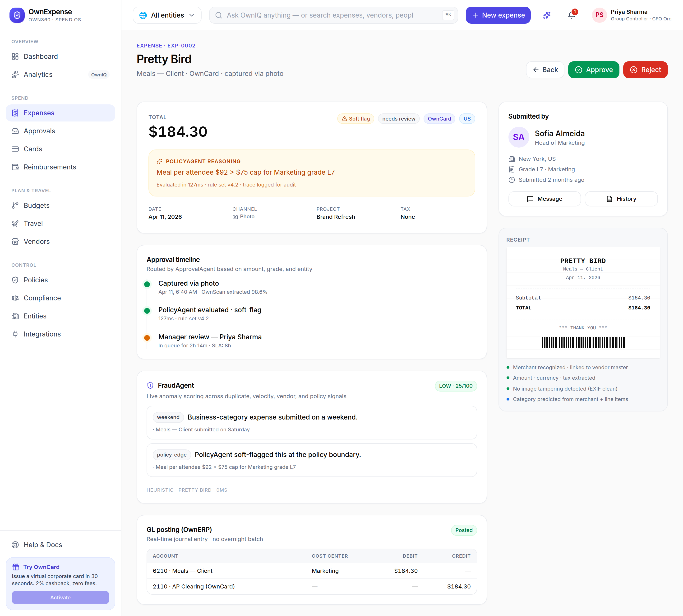
Task: Click the LOW · 25/100 fraud score badge
Action: point(456,386)
